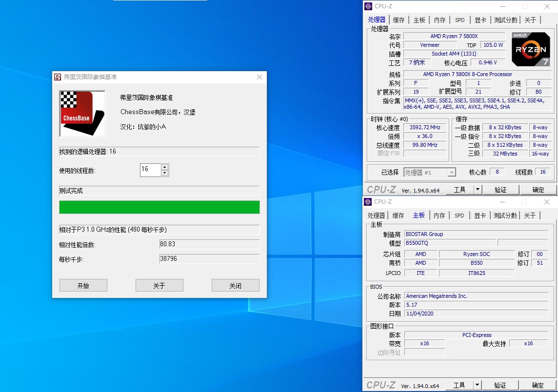Click the B550GTQ model field
The image size is (558, 392).
[450, 243]
